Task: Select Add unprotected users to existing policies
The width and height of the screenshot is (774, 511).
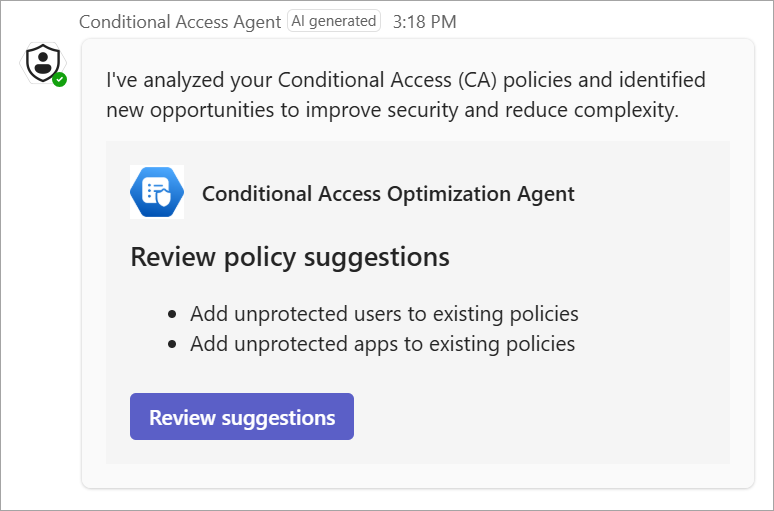Action: [x=384, y=314]
